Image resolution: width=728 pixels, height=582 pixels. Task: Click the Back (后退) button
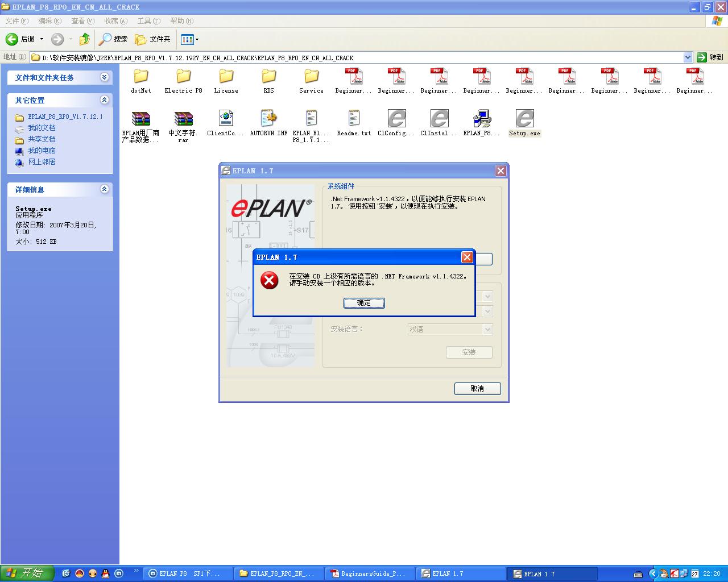pos(20,39)
